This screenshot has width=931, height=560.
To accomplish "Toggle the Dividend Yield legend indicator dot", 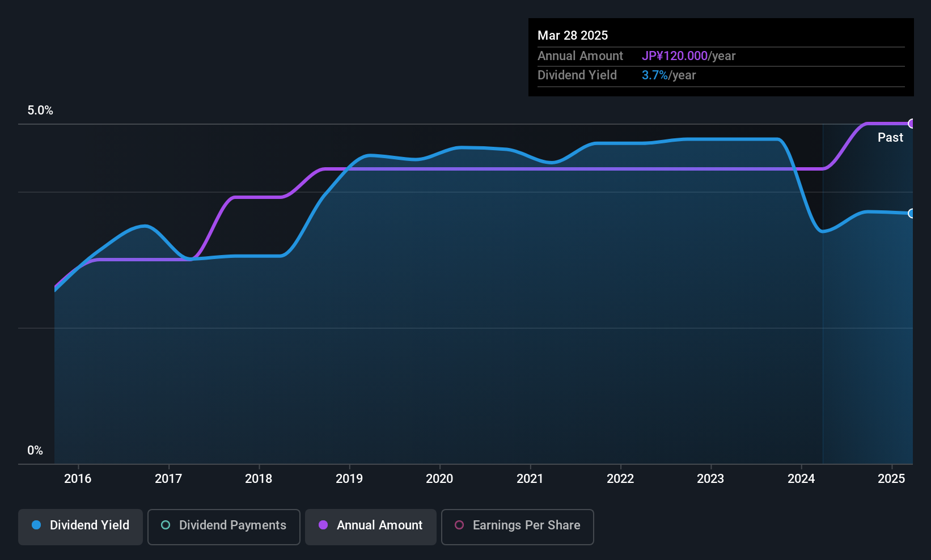I will pos(36,525).
